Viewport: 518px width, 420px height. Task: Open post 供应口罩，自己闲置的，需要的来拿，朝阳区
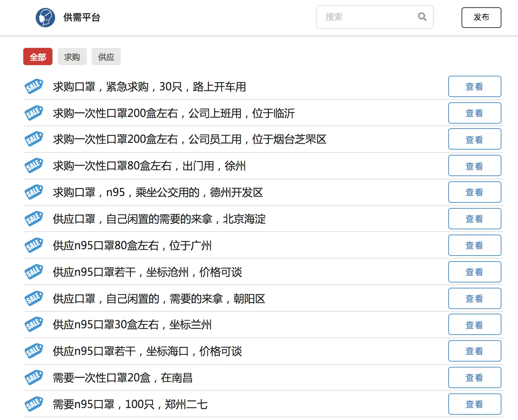159,299
